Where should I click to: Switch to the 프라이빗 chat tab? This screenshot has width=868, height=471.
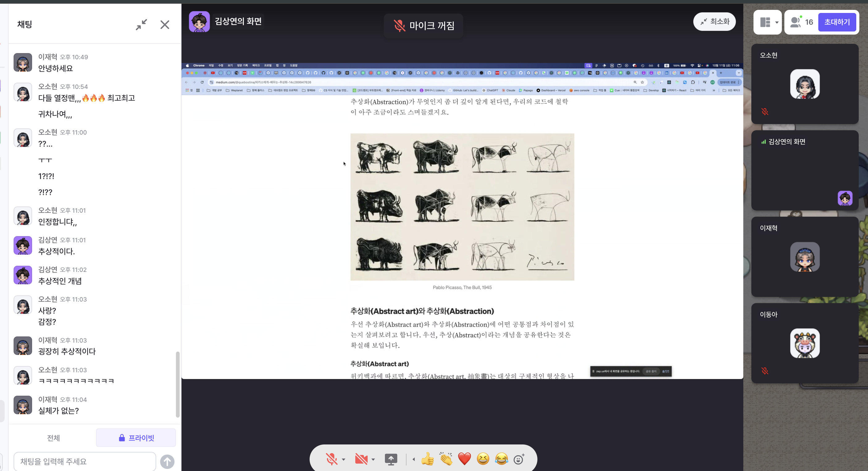136,438
